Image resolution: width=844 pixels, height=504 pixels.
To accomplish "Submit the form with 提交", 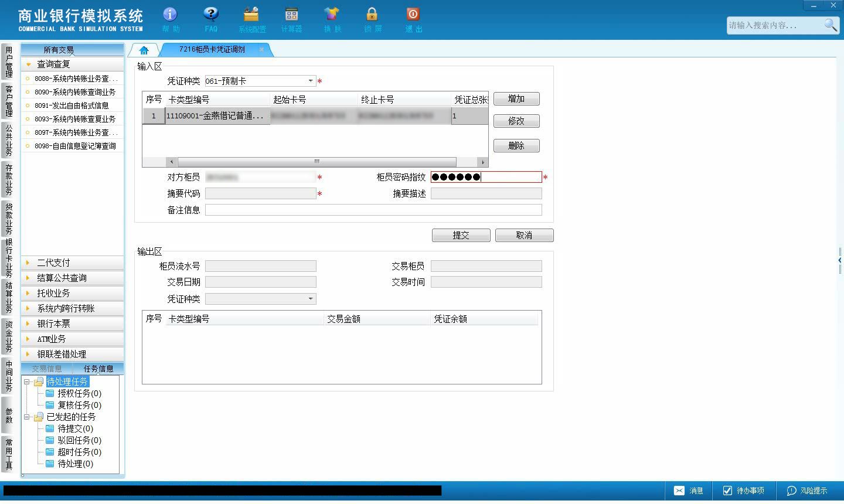I will coord(461,235).
